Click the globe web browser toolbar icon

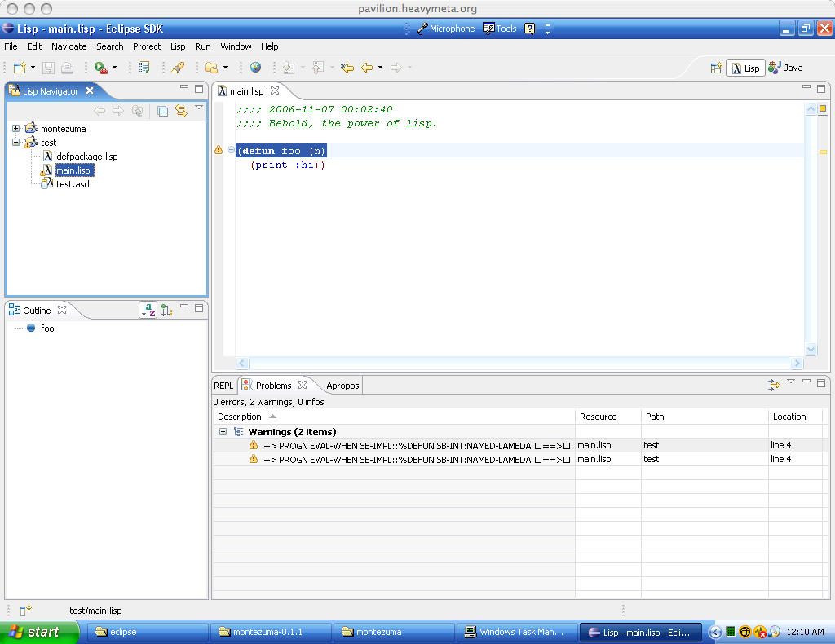click(x=255, y=68)
